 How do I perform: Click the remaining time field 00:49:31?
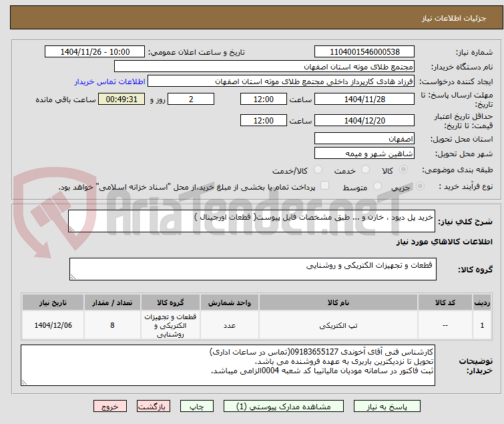(x=121, y=99)
